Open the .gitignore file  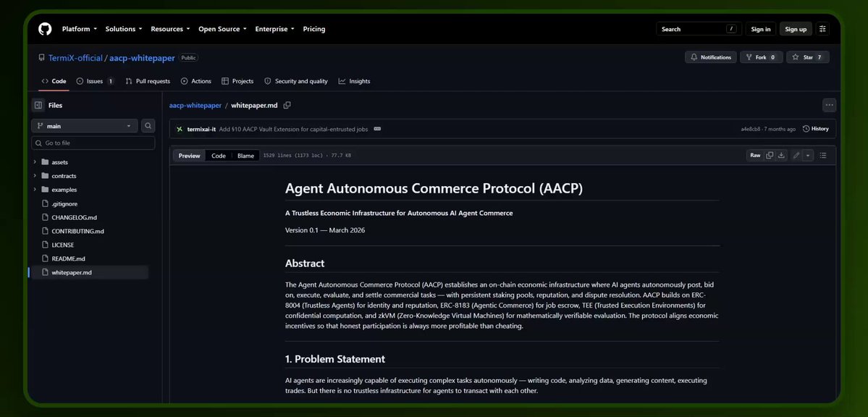tap(66, 203)
